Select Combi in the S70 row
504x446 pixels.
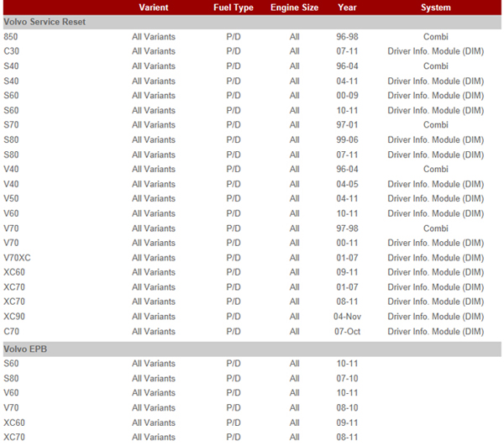435,124
